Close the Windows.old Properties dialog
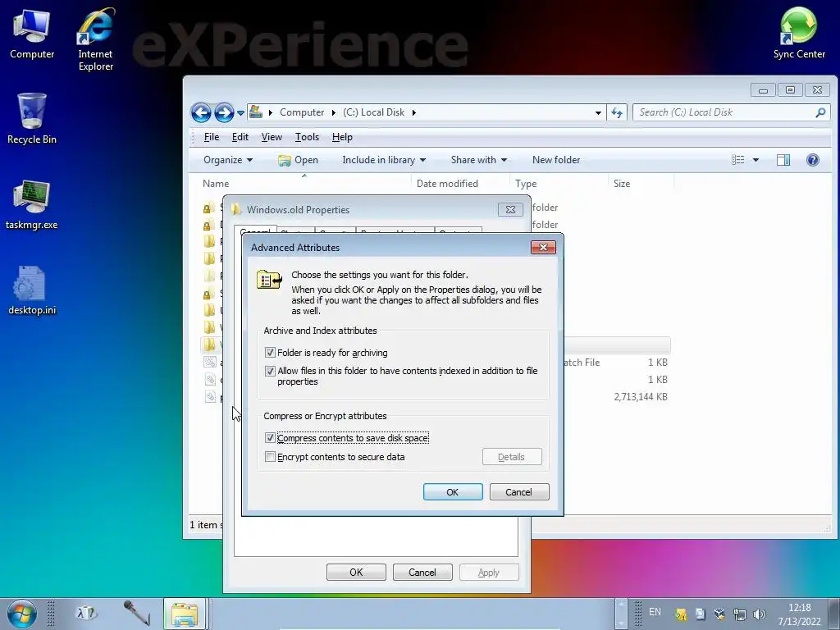The height and width of the screenshot is (630, 840). click(510, 209)
